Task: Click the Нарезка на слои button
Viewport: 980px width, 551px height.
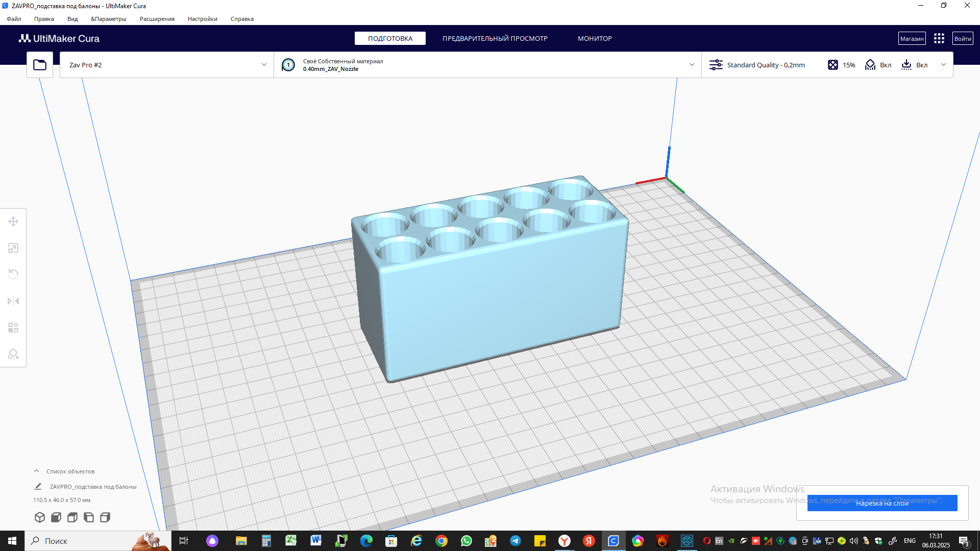Action: point(882,503)
